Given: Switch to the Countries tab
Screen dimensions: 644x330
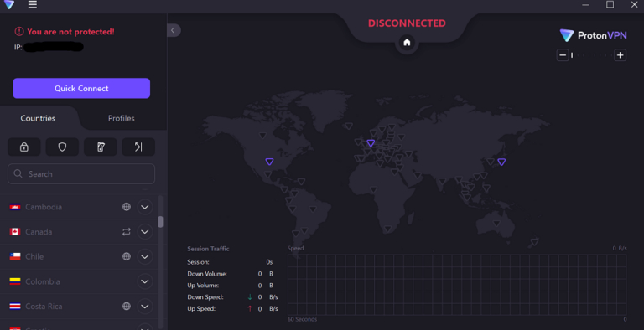Looking at the screenshot, I should pos(39,118).
